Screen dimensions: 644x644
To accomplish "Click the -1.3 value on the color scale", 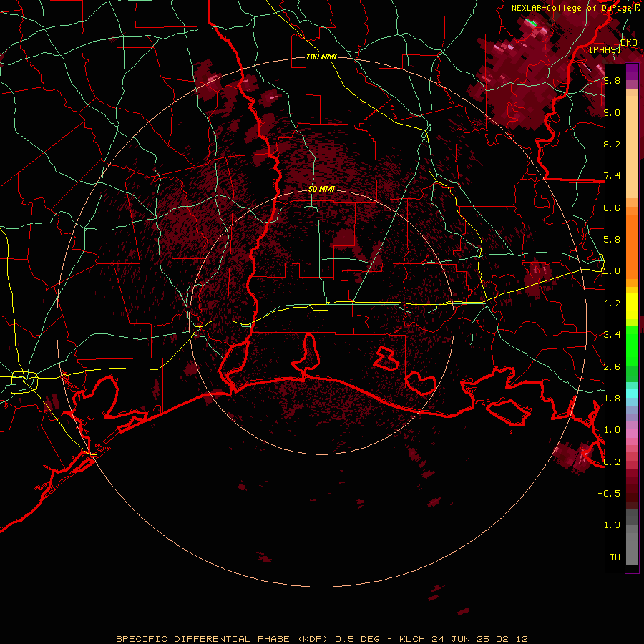I will 609,525.
